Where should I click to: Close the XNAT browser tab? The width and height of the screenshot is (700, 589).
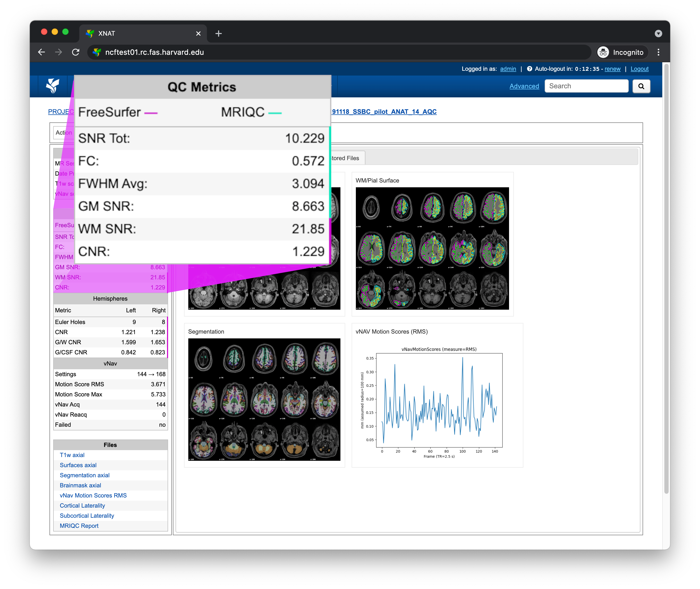(x=198, y=34)
